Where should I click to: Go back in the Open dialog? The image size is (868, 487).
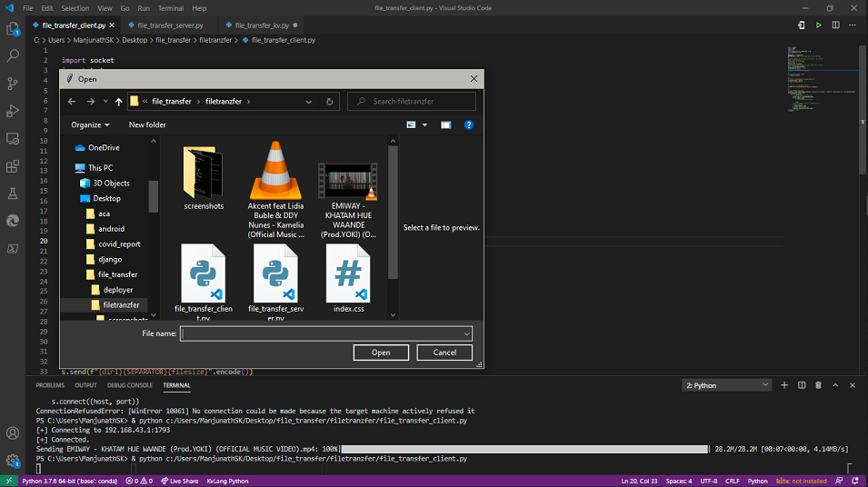(72, 102)
